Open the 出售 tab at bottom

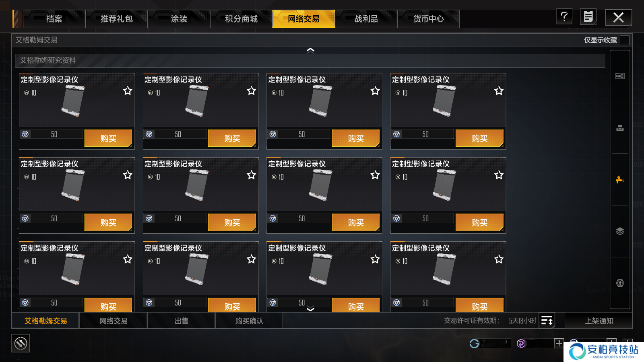point(182,321)
